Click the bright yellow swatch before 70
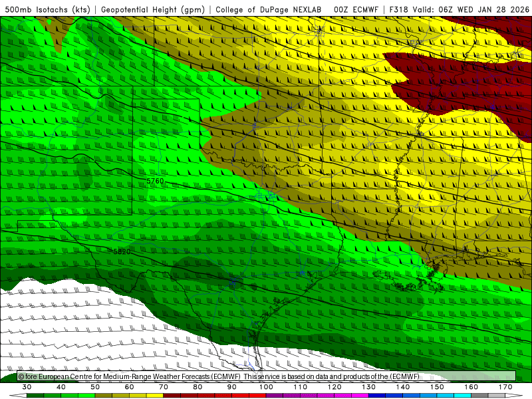532x399 pixels. click(x=155, y=396)
